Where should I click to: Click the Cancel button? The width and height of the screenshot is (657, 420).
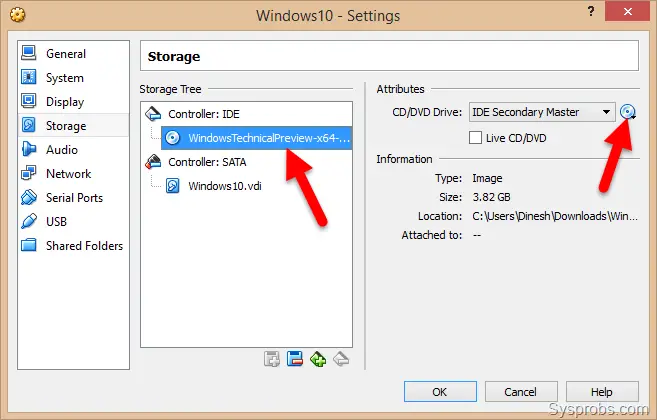(521, 392)
